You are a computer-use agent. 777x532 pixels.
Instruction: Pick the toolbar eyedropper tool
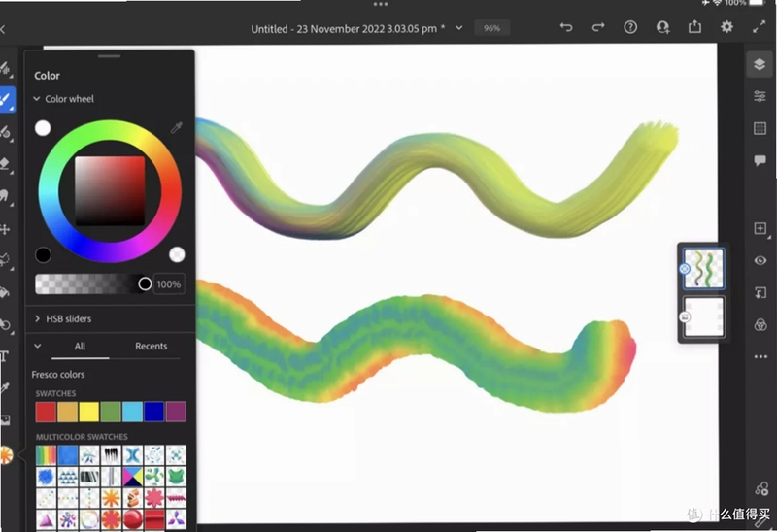click(5, 388)
